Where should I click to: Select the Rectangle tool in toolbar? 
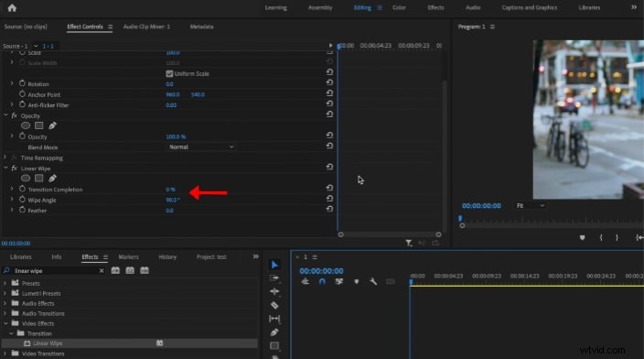tap(274, 346)
